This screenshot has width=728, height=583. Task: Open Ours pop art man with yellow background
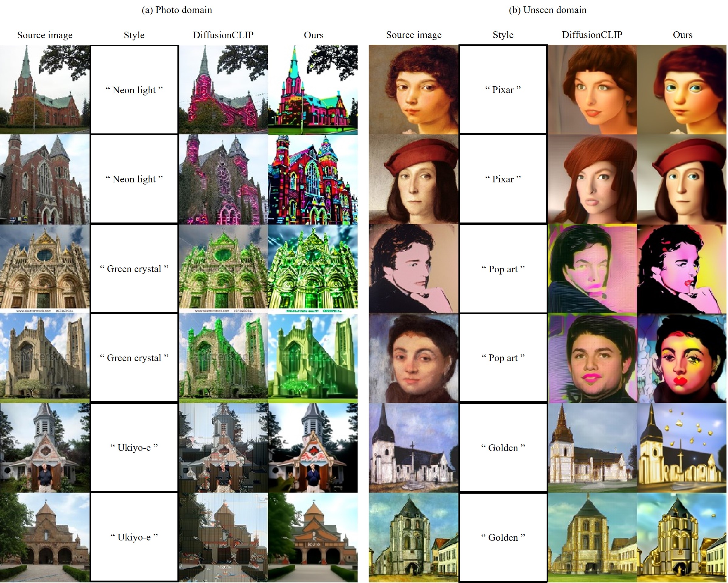coord(682,269)
